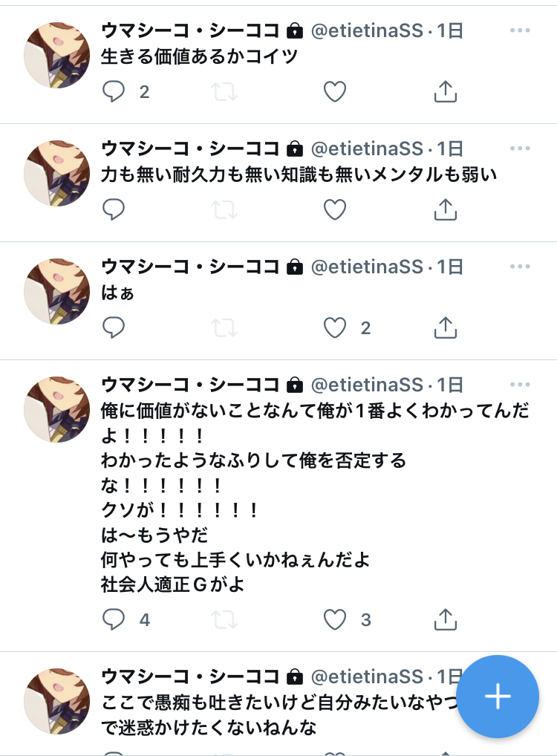Viewport: 557px width, 756px height.
Task: Like the tweet about メンタルも弱い
Action: coord(335,209)
